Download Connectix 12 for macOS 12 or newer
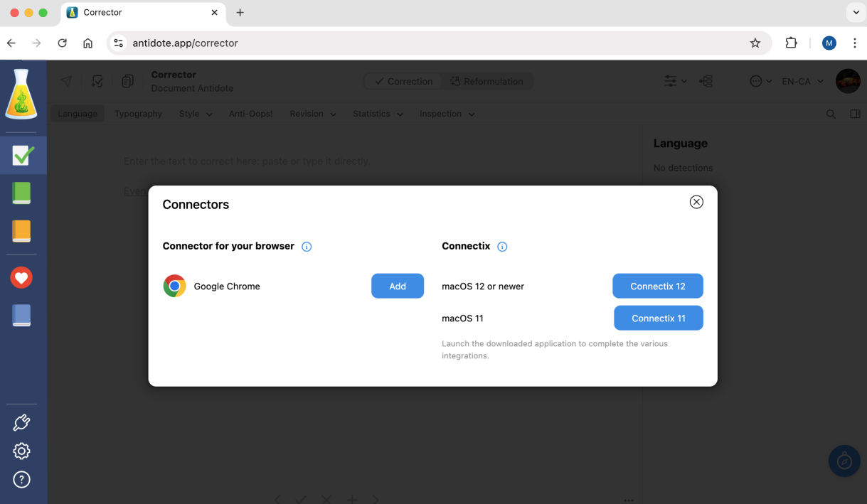Screen dimensions: 867x504 [x=657, y=286]
